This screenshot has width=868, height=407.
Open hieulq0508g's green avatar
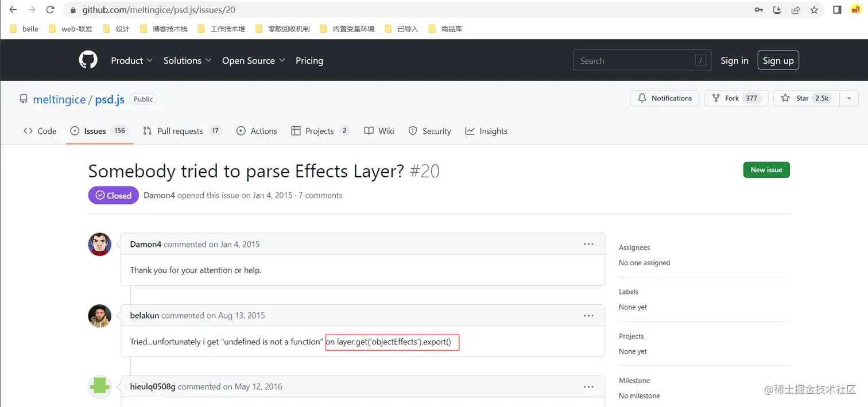click(99, 387)
